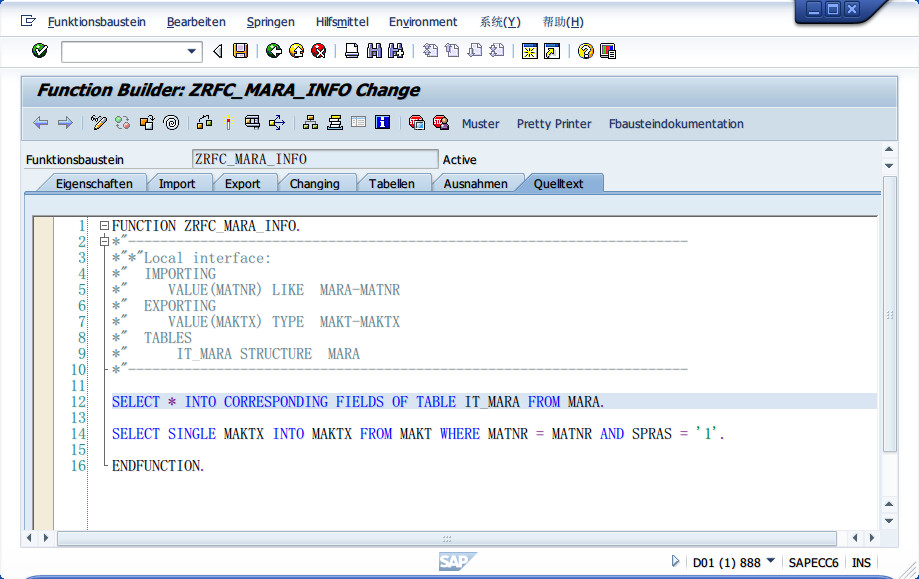
Task: Switch to the Eigenschaften tab
Action: tap(94, 183)
